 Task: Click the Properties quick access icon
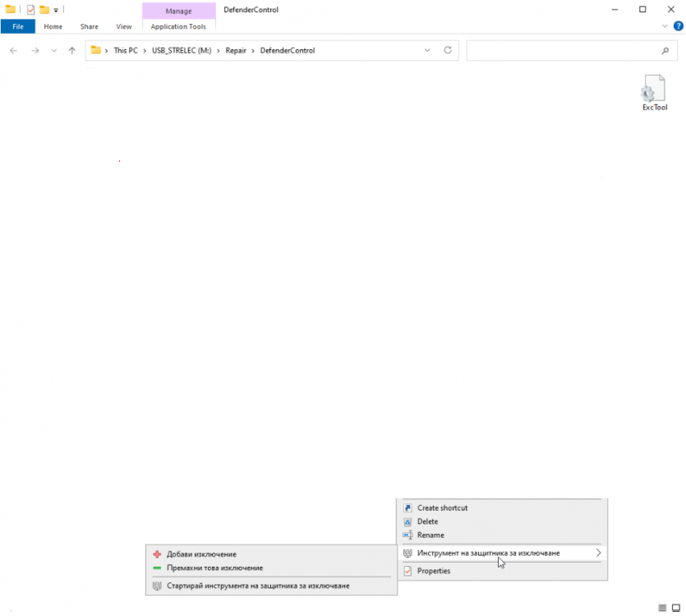click(30, 9)
